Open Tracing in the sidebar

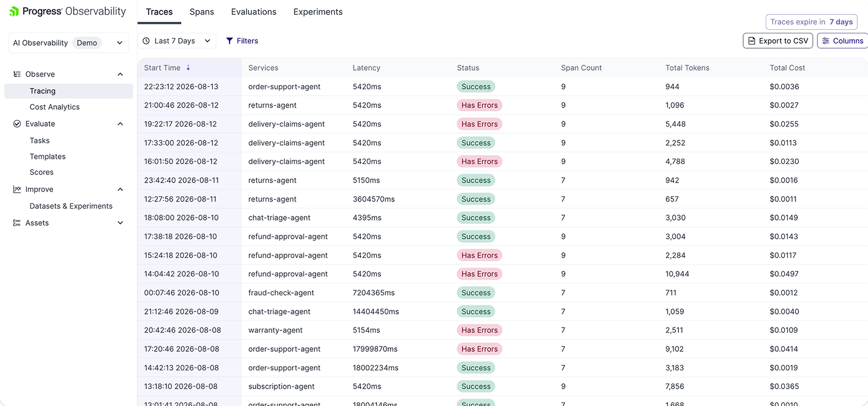click(x=68, y=91)
